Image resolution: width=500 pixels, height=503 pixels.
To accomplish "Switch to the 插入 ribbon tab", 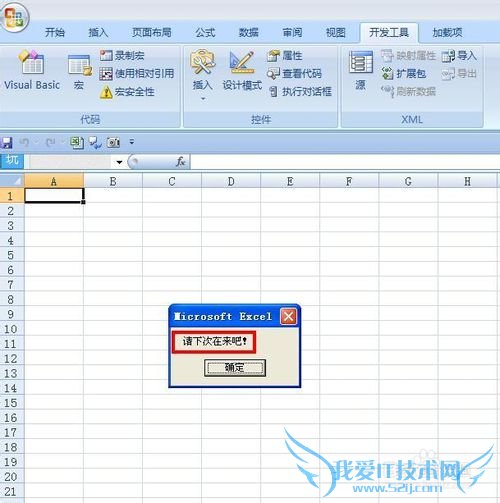I will click(x=98, y=32).
